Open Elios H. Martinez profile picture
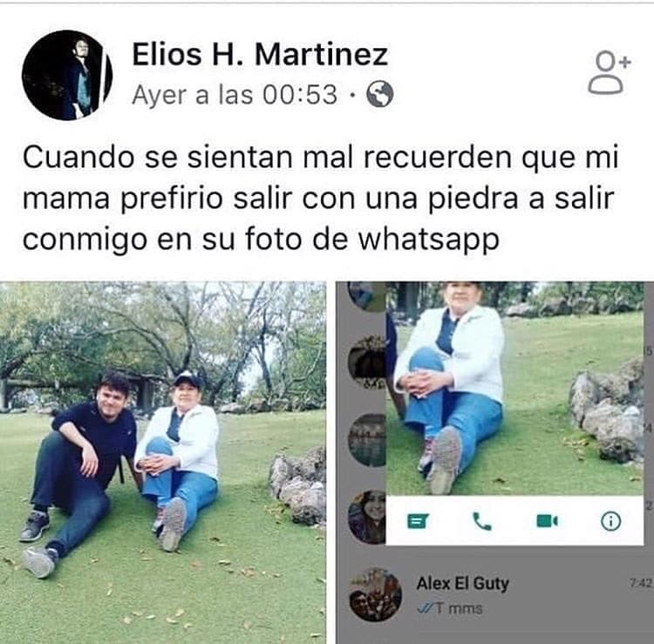This screenshot has width=654, height=644. click(67, 75)
